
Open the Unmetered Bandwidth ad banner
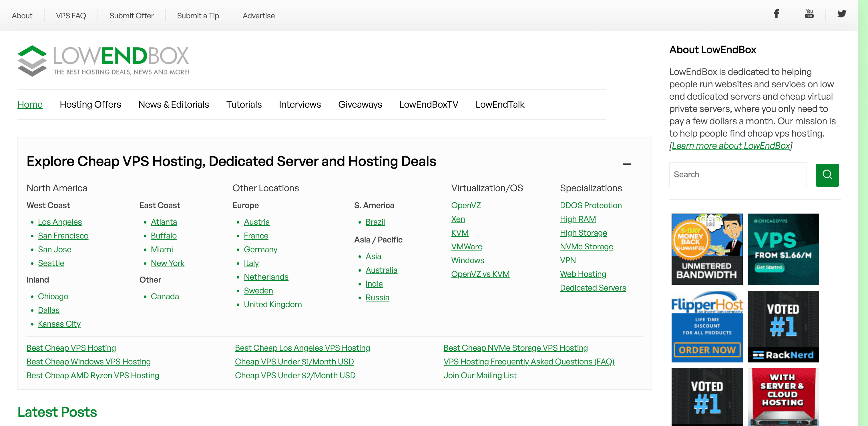click(706, 249)
